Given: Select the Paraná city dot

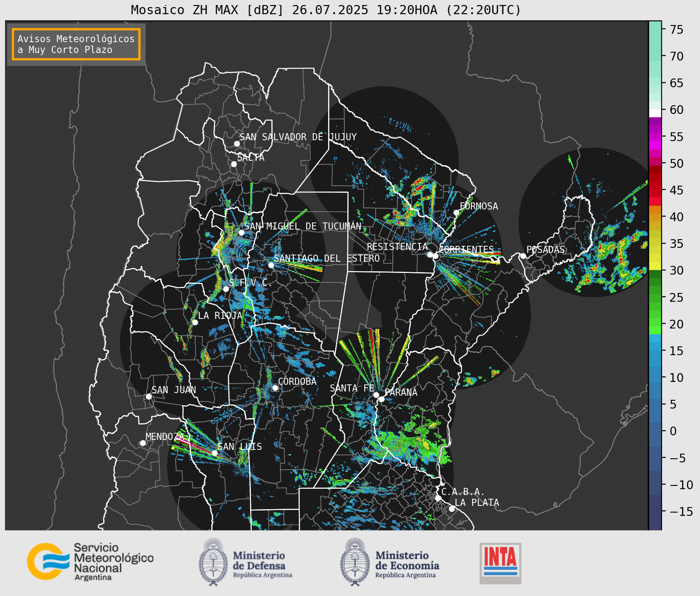Looking at the screenshot, I should (x=382, y=399).
